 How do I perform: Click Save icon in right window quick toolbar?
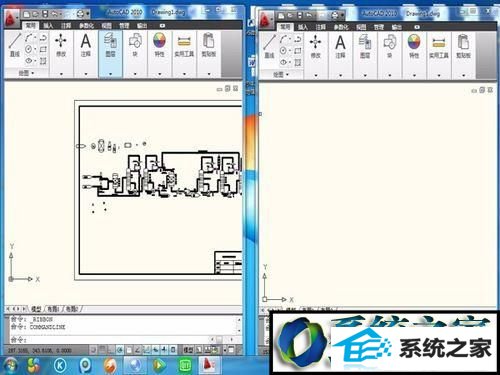coord(300,15)
